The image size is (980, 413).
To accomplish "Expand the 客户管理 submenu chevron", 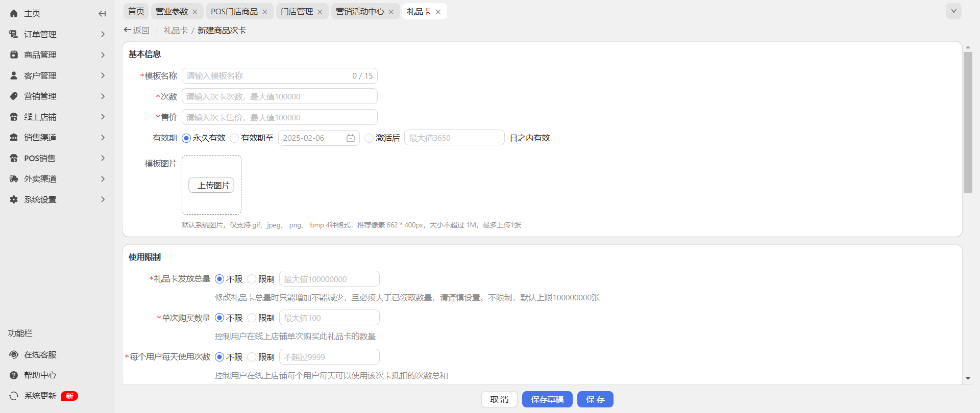I will pos(103,75).
